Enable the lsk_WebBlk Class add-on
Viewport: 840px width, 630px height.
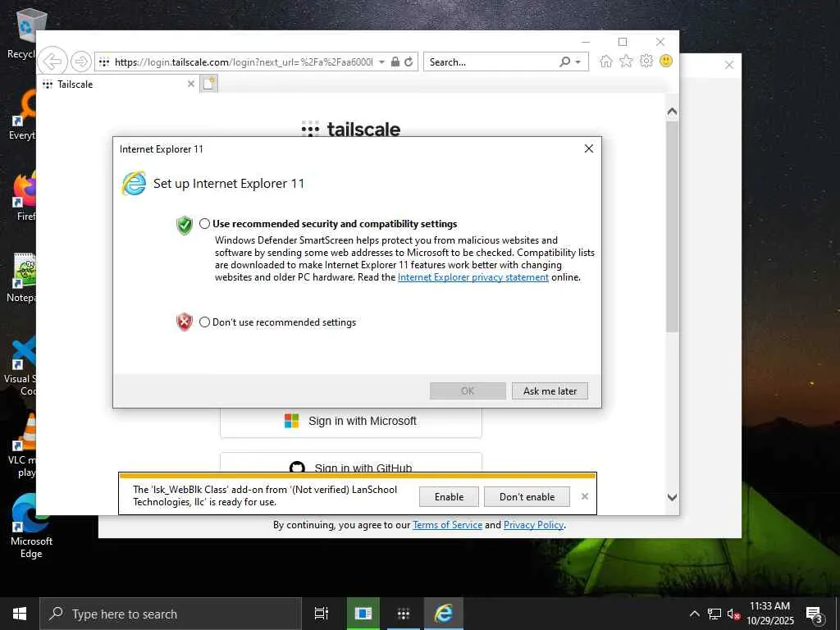449,496
